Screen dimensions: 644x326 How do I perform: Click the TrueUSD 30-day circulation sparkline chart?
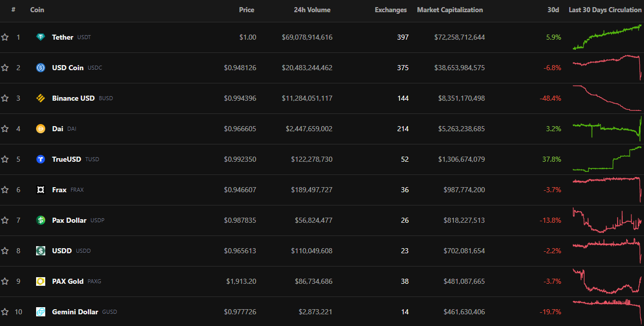(x=607, y=159)
